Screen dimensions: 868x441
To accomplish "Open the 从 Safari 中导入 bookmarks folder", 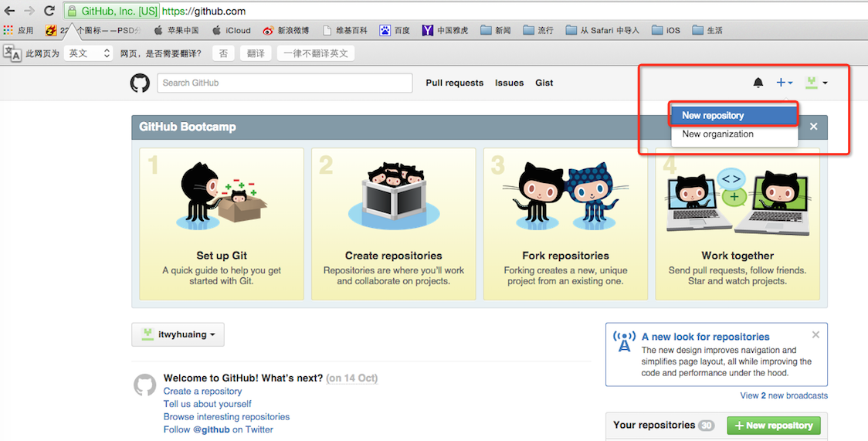I will [602, 30].
